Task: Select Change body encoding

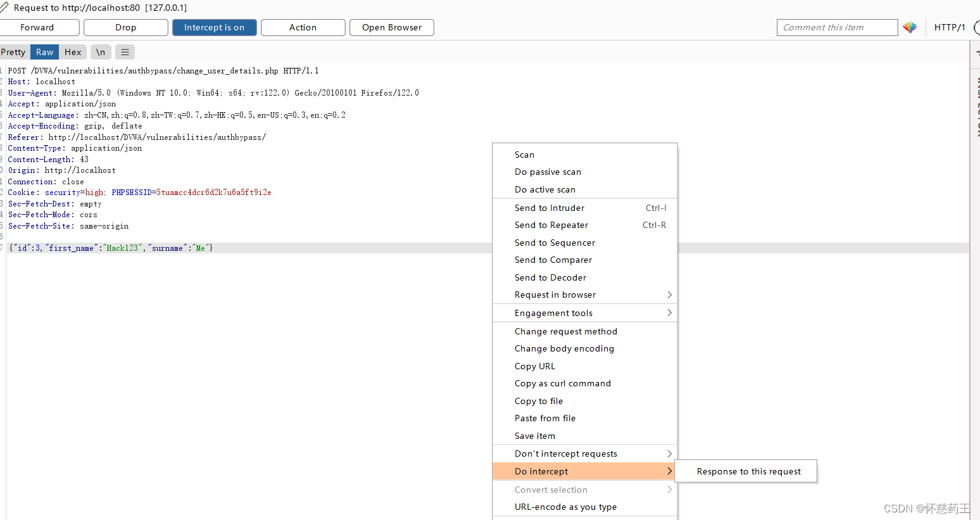Action: coord(585,348)
